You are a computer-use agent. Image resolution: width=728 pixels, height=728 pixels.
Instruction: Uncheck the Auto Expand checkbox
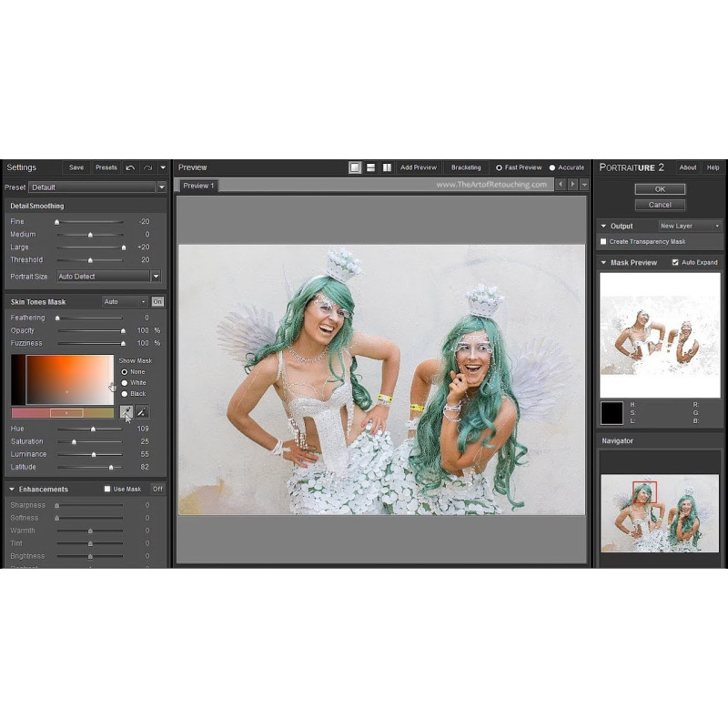[675, 262]
